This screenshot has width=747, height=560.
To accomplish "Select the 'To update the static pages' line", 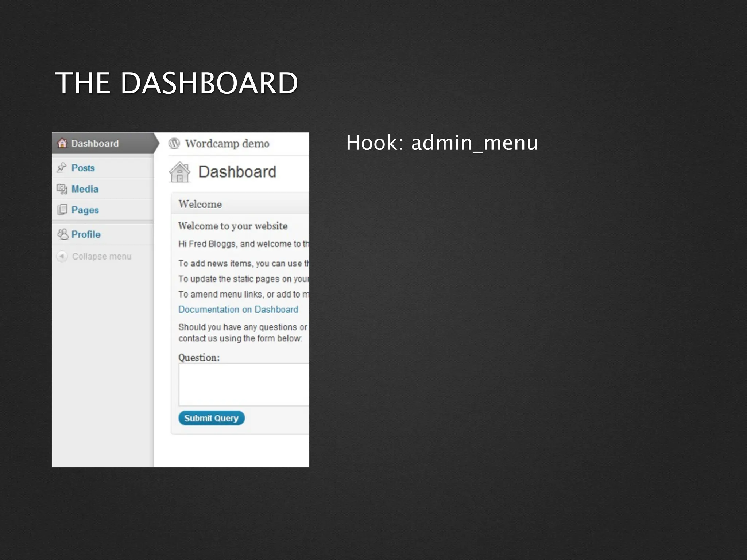I will (244, 279).
